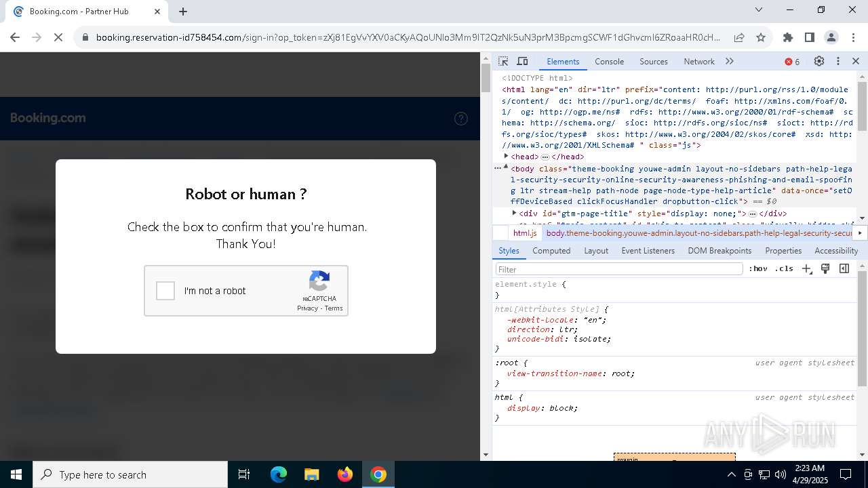Open actions menu dots beside body node
This screenshot has height=488, width=868.
pyautogui.click(x=498, y=168)
